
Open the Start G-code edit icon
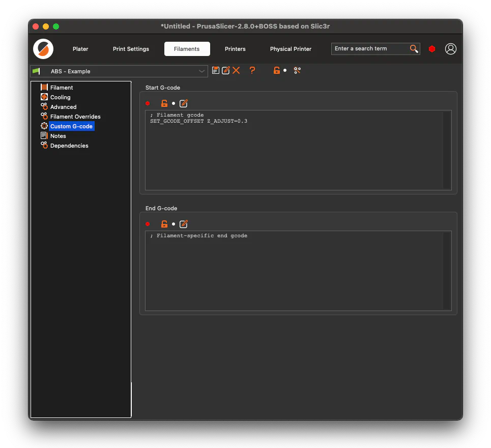pos(184,103)
